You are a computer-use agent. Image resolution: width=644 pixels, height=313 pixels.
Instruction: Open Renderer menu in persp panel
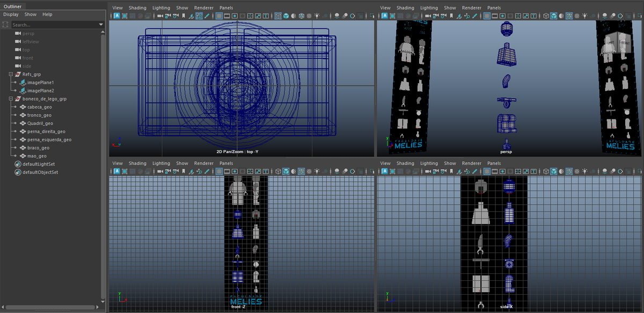(472, 8)
